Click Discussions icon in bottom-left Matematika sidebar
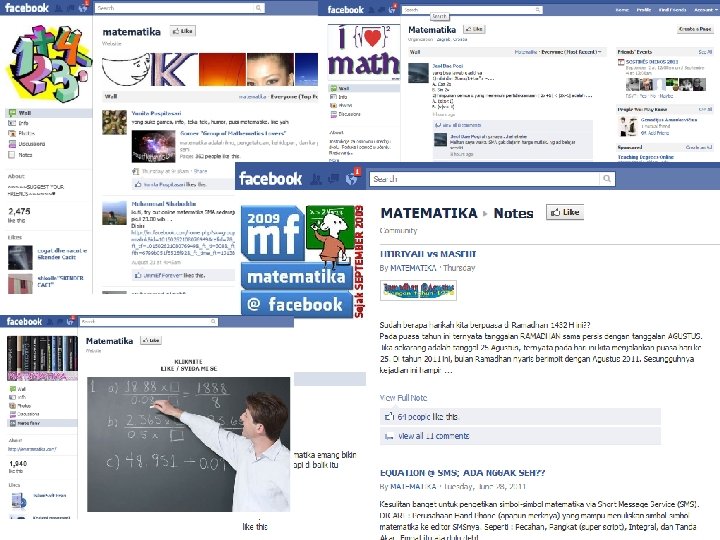 13,414
